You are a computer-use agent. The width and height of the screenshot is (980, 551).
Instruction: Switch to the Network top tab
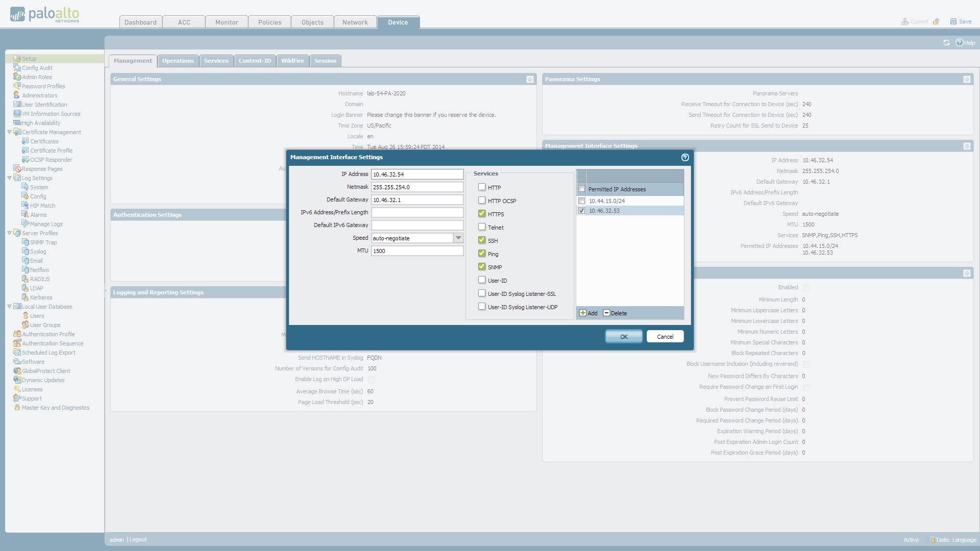[x=355, y=22]
